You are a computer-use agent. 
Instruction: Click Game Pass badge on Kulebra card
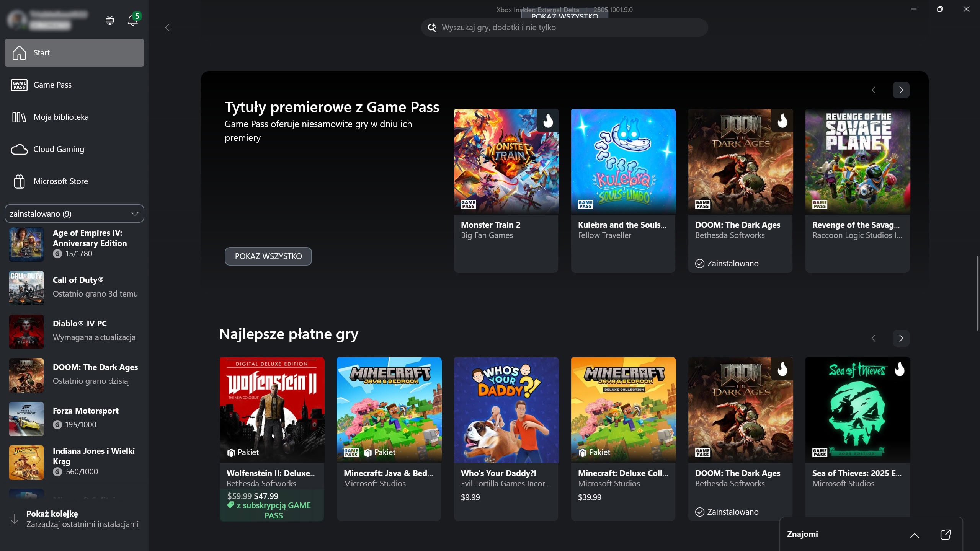(585, 204)
